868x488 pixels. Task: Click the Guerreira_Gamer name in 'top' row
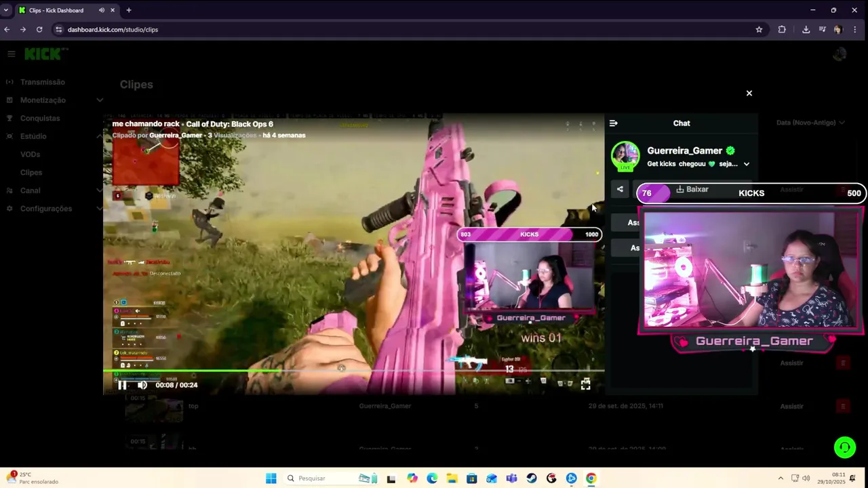pos(385,406)
